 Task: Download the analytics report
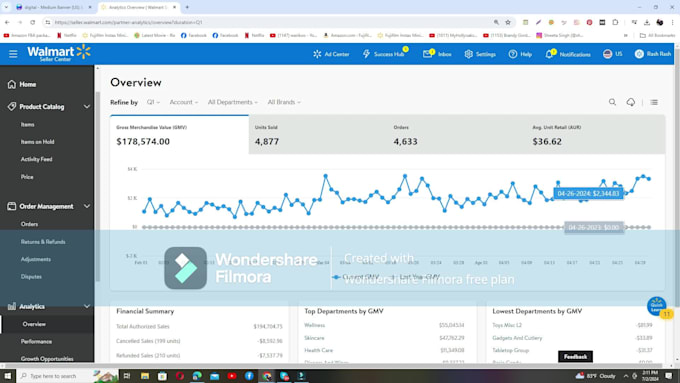pyautogui.click(x=631, y=102)
